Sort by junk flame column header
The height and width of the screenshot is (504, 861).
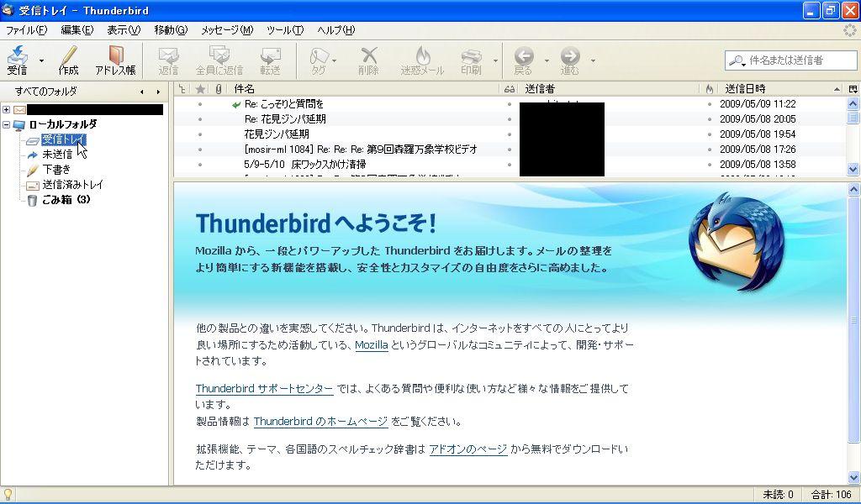(x=709, y=89)
